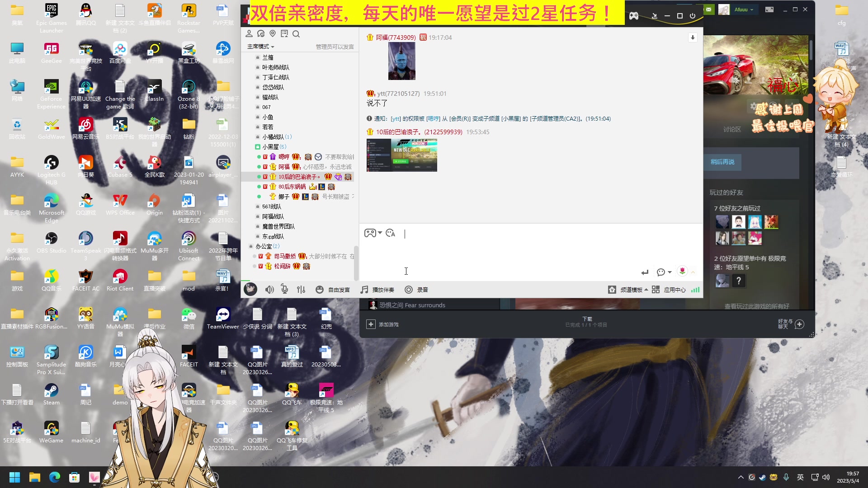Click the headset support icon in YY toolbar
This screenshot has height=488, width=868.
coord(261,33)
